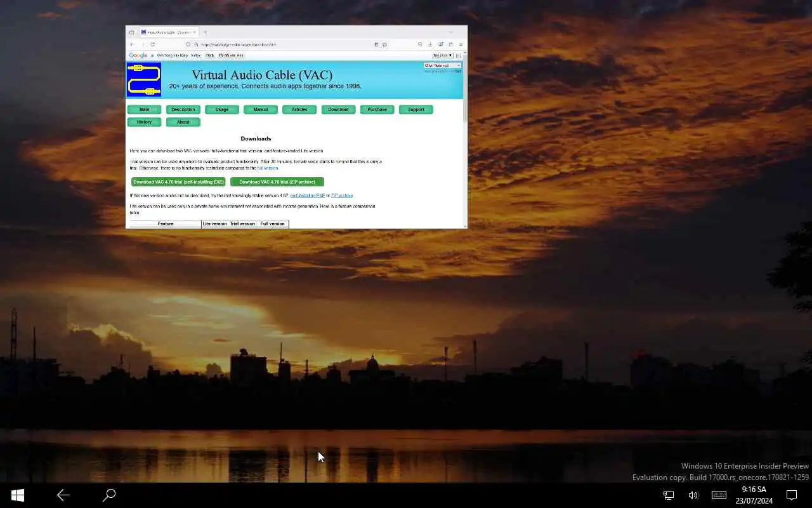Bookmark this page with the star
812x508 pixels.
tap(384, 44)
